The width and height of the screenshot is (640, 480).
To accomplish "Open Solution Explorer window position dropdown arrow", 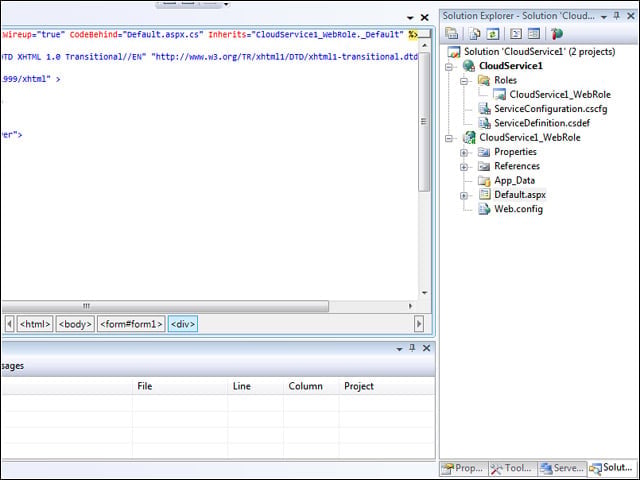I will [604, 17].
